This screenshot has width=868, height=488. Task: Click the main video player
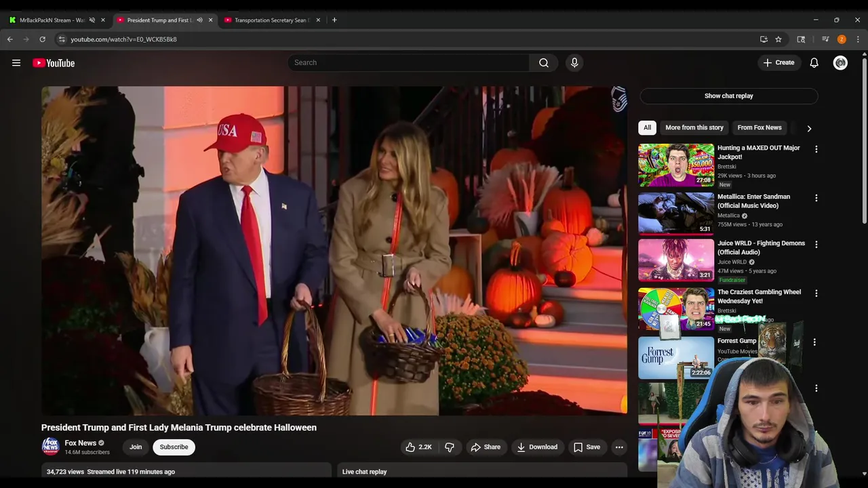pos(334,250)
